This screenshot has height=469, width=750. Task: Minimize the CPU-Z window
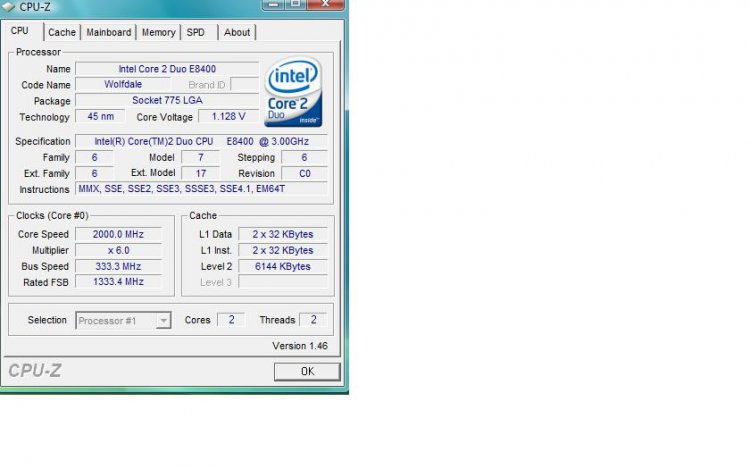pyautogui.click(x=273, y=4)
